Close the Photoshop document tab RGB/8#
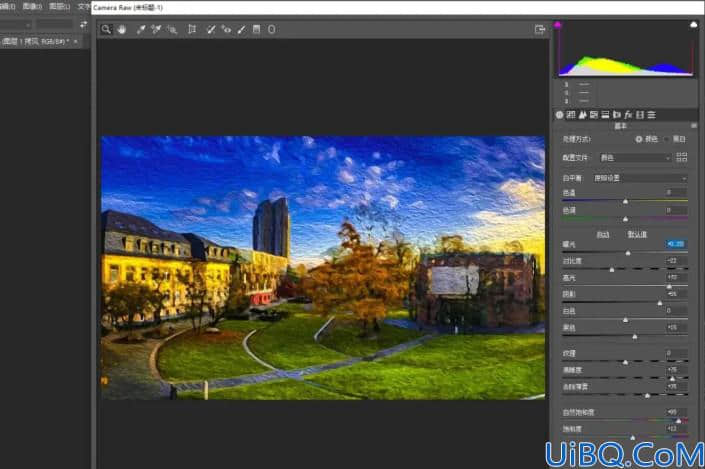 pos(76,41)
